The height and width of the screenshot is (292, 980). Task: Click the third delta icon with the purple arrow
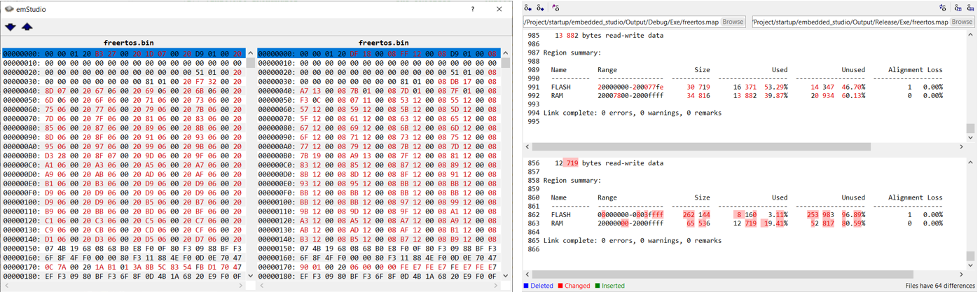click(x=555, y=8)
